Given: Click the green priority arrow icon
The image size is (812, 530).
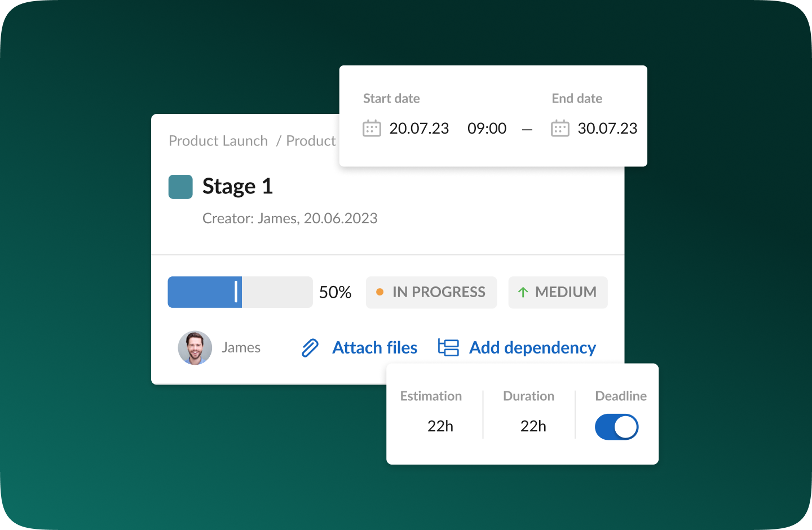Looking at the screenshot, I should tap(523, 292).
